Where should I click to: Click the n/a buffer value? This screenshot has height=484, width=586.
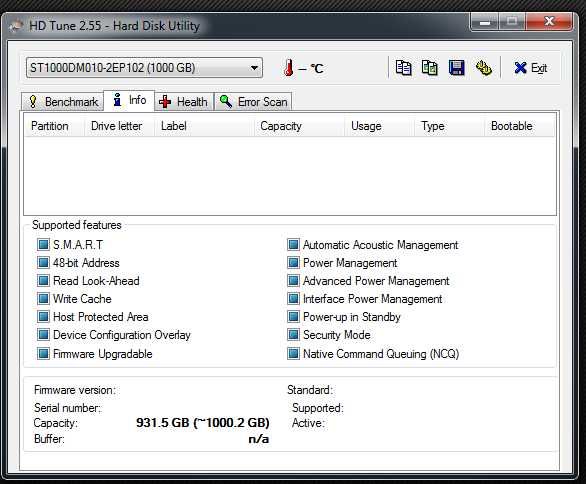tap(259, 439)
